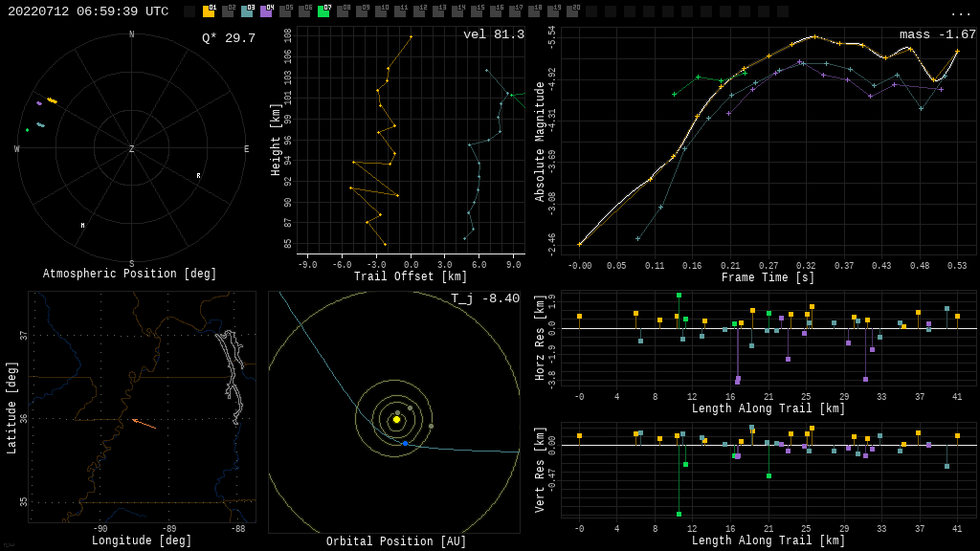Click the UTC timestamp in the header
The height and width of the screenshot is (551, 980).
[x=88, y=11]
